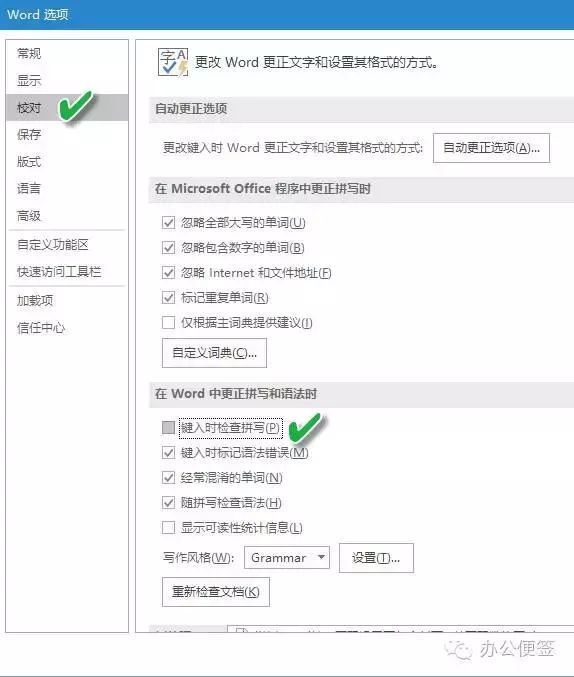The height and width of the screenshot is (677, 574).
Task: Open 自定义功能区 settings
Action: click(53, 245)
